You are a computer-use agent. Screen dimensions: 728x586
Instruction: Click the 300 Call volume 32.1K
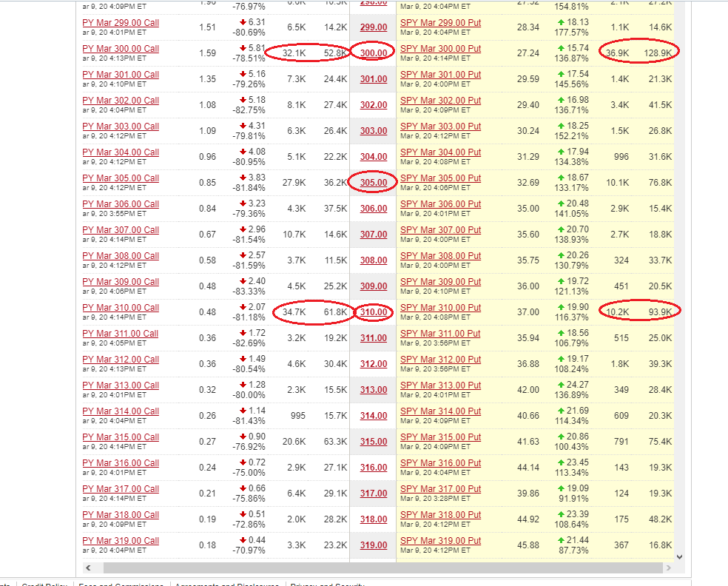(x=294, y=53)
